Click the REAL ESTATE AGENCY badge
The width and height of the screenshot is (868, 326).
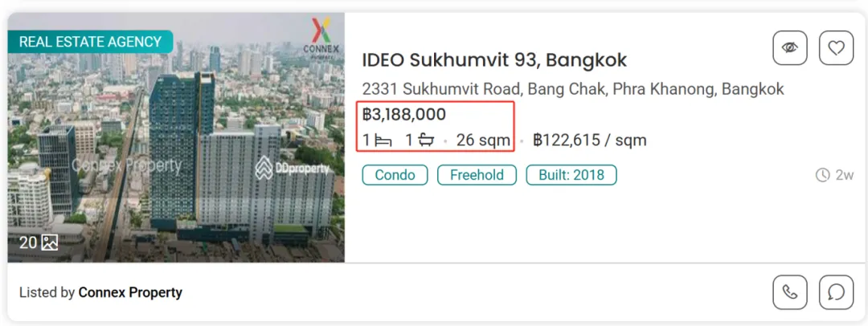[x=90, y=42]
